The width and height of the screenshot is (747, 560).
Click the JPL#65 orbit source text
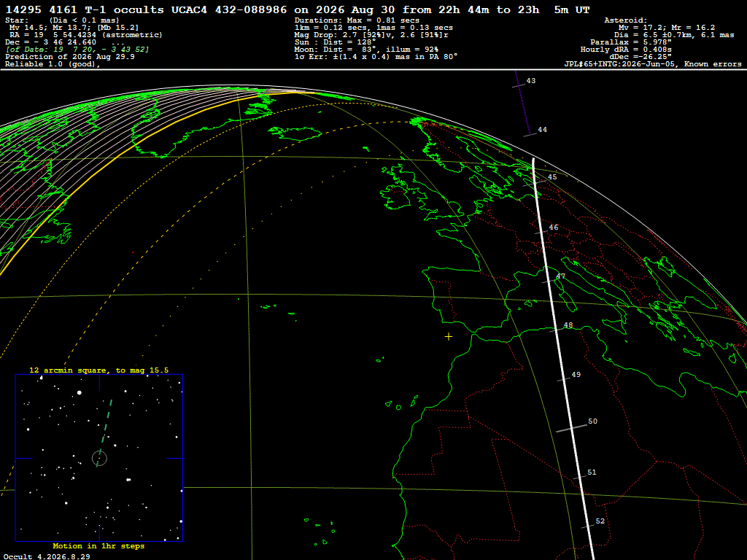click(x=653, y=64)
